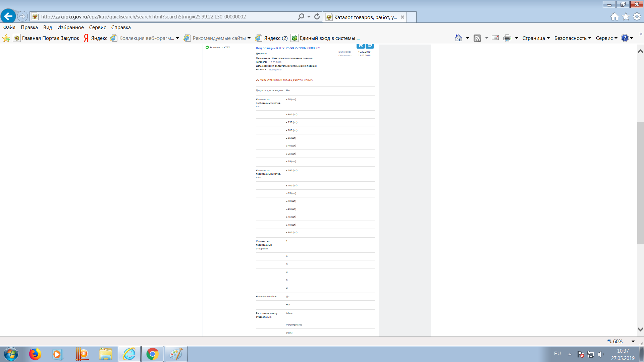Screen dimensions: 644x362
Task: Open the zoom level 60% dropdown arrow
Action: tap(633, 341)
